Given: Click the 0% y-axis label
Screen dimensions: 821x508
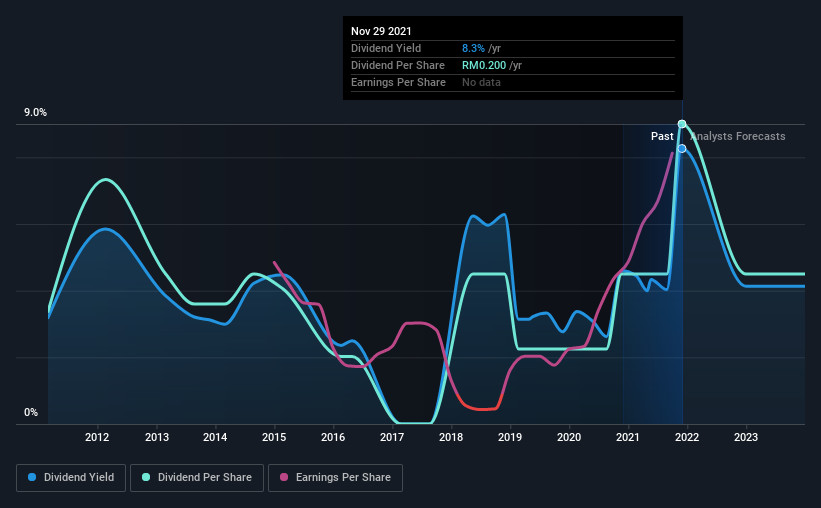Looking at the screenshot, I should (31, 413).
